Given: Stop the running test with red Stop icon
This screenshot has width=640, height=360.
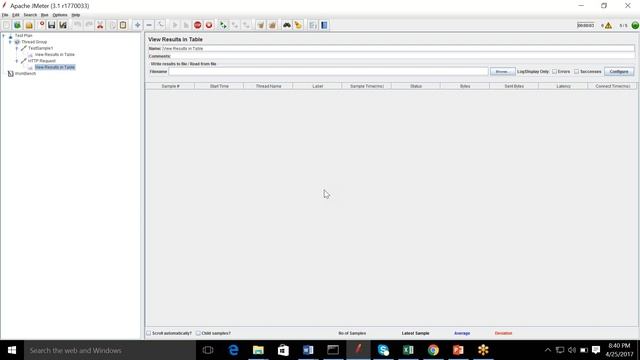Looking at the screenshot, I should tap(198, 25).
